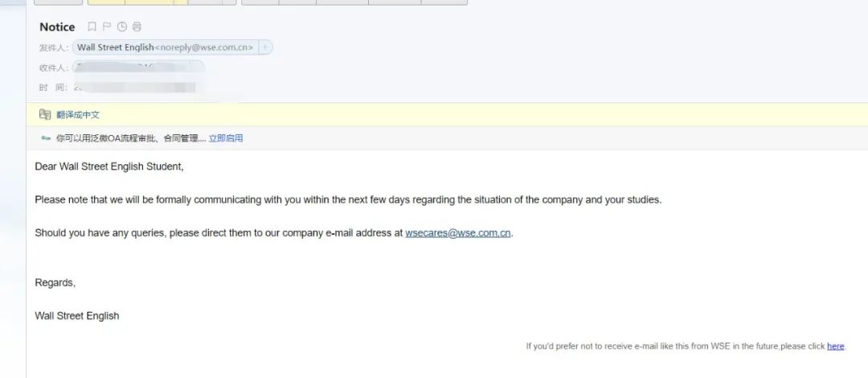The width and height of the screenshot is (868, 378).
Task: Open the 立即启用 link
Action: (x=226, y=138)
